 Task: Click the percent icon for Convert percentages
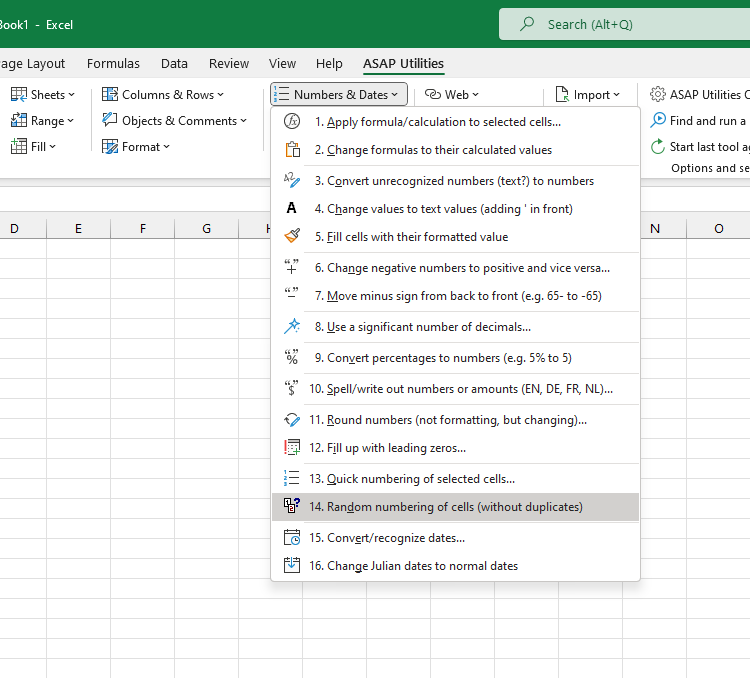291,357
